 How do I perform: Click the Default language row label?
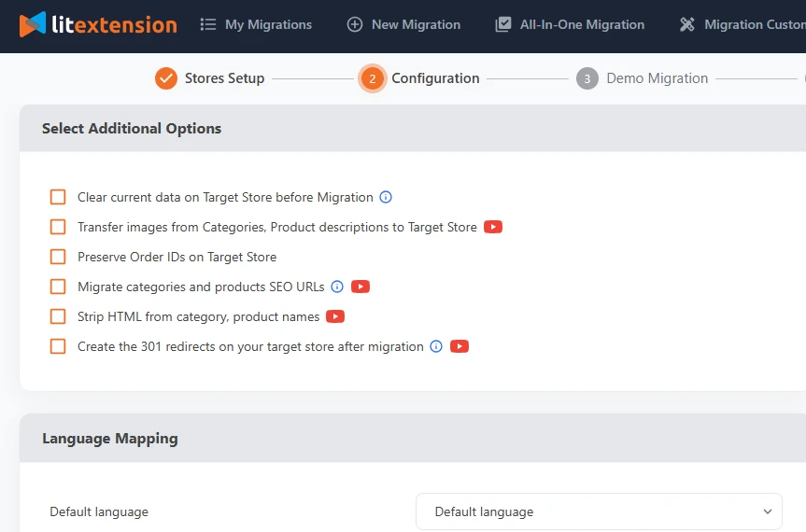click(x=99, y=512)
